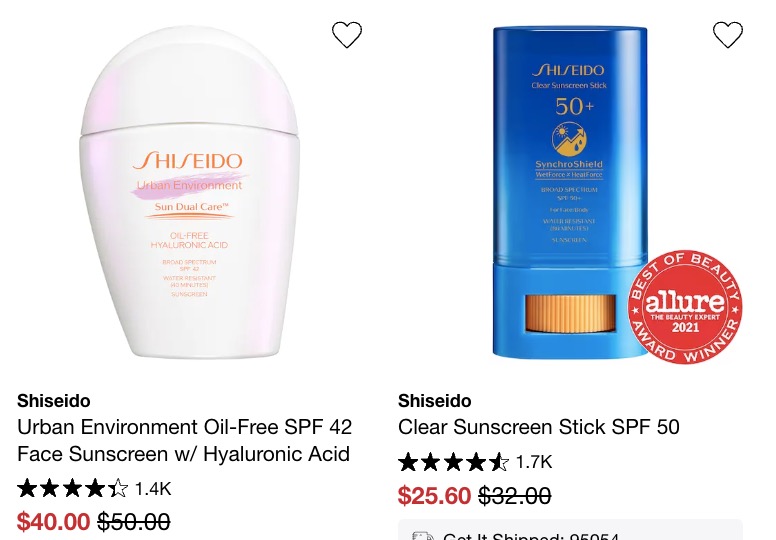Click the star rating of Clear Sunscreen Stick

tap(453, 462)
